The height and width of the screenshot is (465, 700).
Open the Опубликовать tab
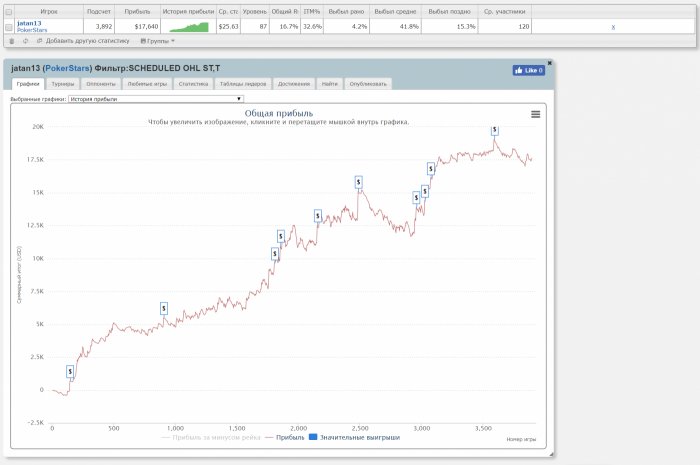click(x=368, y=84)
